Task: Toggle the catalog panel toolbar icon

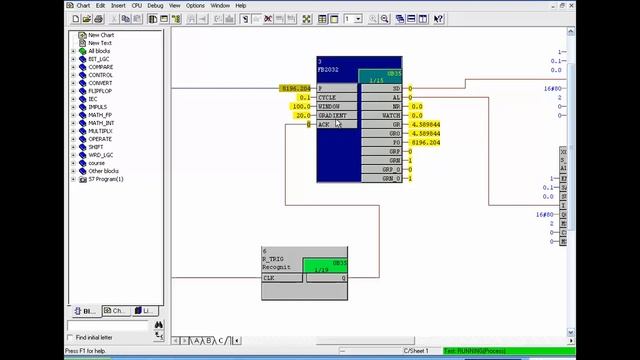Action: [153, 19]
